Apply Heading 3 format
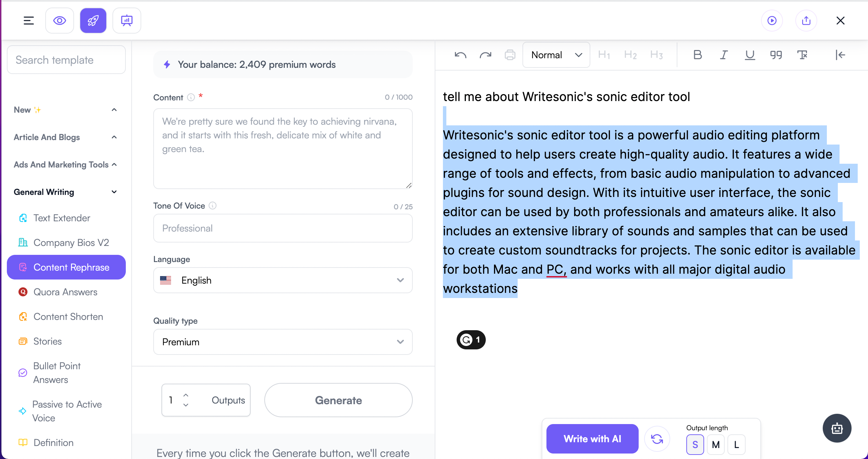This screenshot has width=868, height=459. click(656, 55)
